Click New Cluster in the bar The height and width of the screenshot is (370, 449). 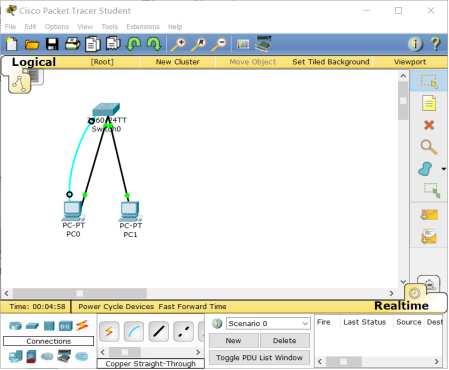[x=178, y=62]
